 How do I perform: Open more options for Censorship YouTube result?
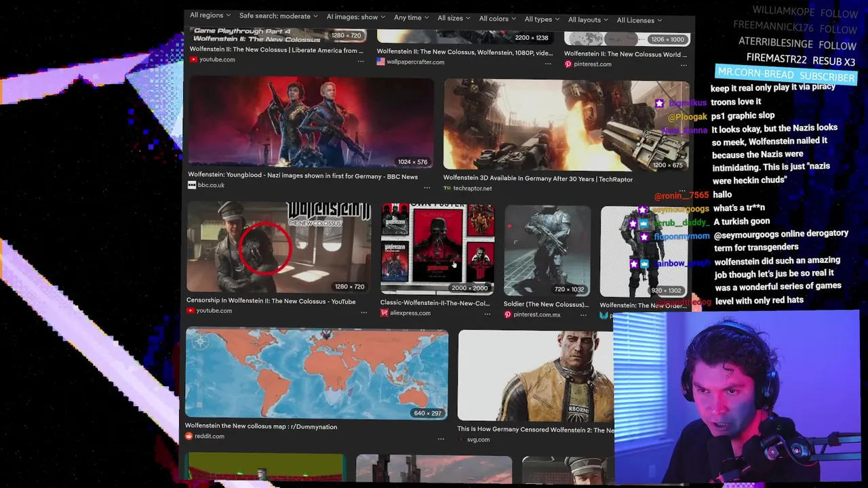[x=364, y=312]
